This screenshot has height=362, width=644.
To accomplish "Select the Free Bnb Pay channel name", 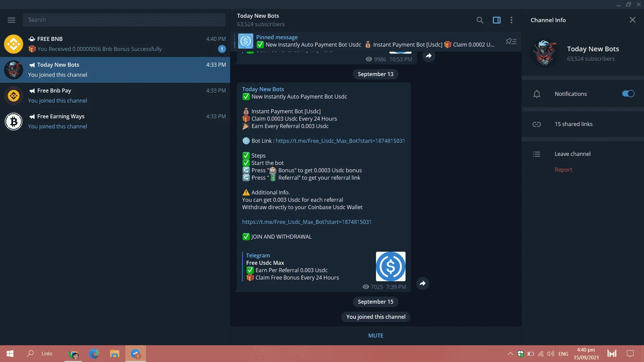I will point(54,90).
